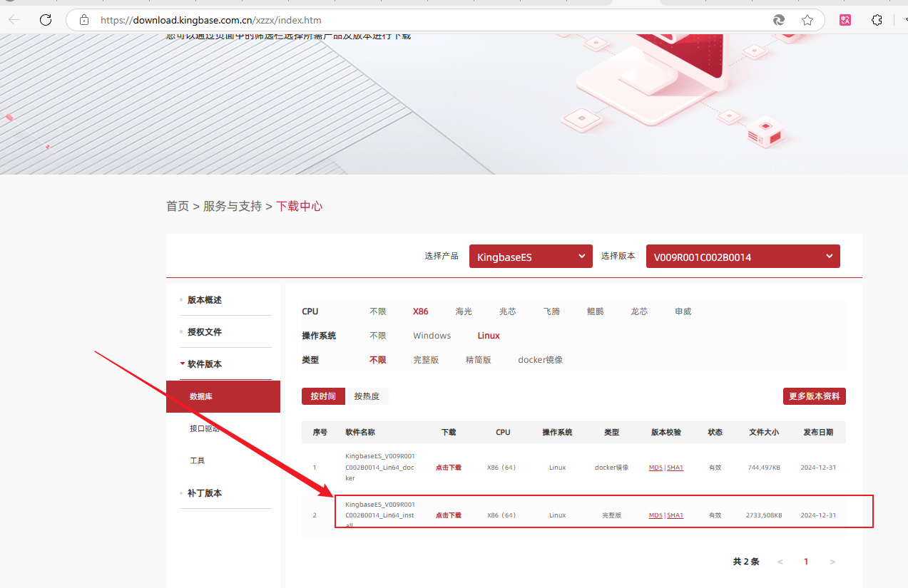Click the 2733,508KB file size cell
This screenshot has width=908, height=588.
(x=764, y=515)
